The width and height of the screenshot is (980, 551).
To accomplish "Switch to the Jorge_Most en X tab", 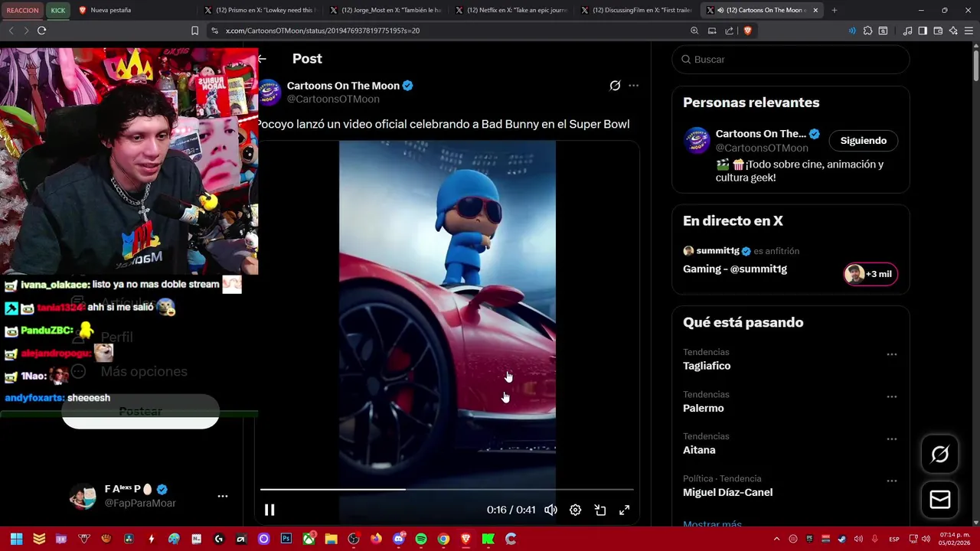I will click(x=386, y=10).
